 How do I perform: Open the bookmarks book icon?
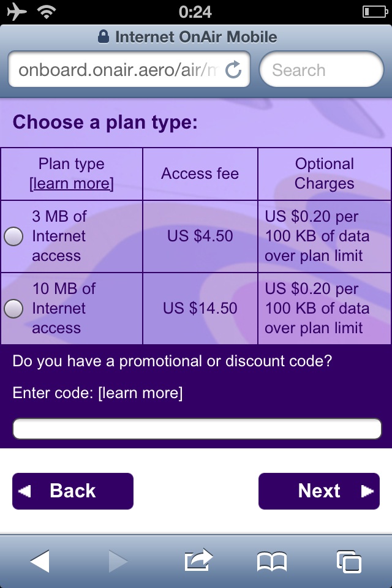point(272,562)
